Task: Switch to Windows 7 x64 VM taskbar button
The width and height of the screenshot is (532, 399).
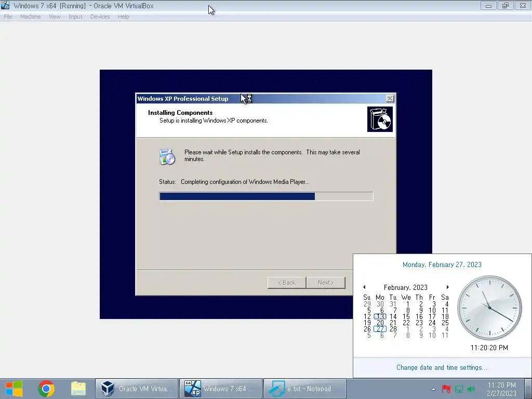Action: (x=221, y=389)
